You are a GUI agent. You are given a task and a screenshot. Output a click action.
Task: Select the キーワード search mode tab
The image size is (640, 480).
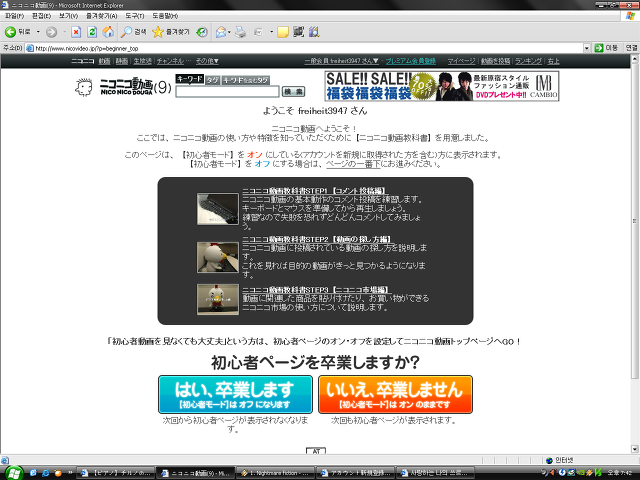(190, 79)
